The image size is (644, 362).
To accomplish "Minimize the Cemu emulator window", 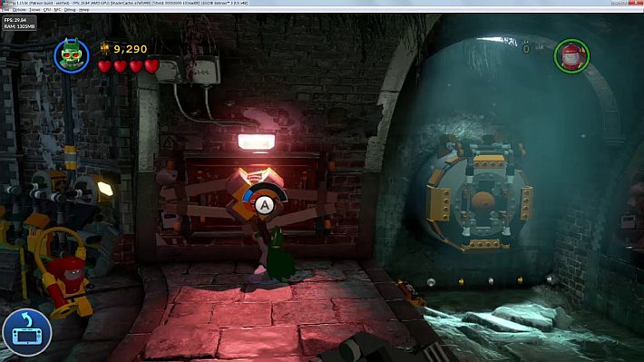I will pos(614,3).
